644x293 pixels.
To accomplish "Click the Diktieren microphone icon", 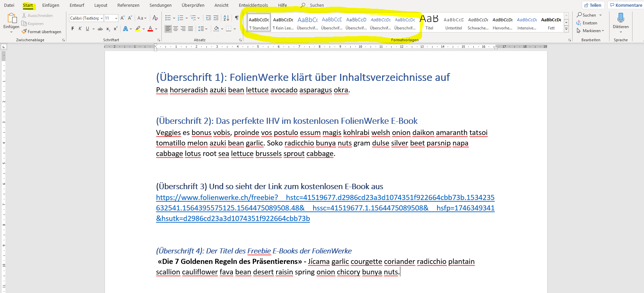I will click(621, 18).
